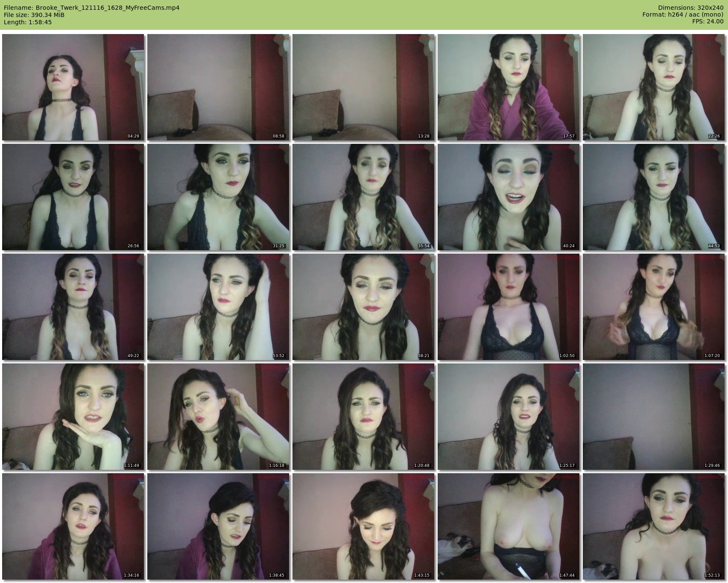Select the thumbnail stamped 26:56
The width and height of the screenshot is (728, 583).
coord(73,197)
